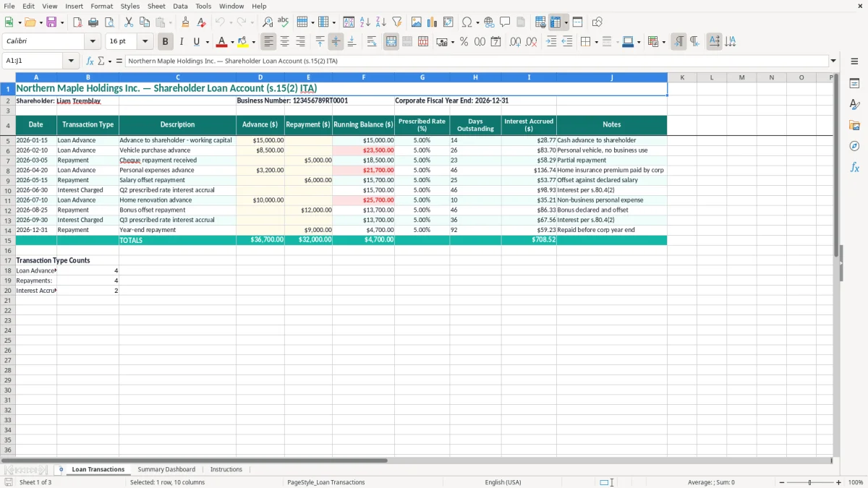Switch to Summary Dashboard sheet tab
This screenshot has width=868, height=488.
click(166, 469)
